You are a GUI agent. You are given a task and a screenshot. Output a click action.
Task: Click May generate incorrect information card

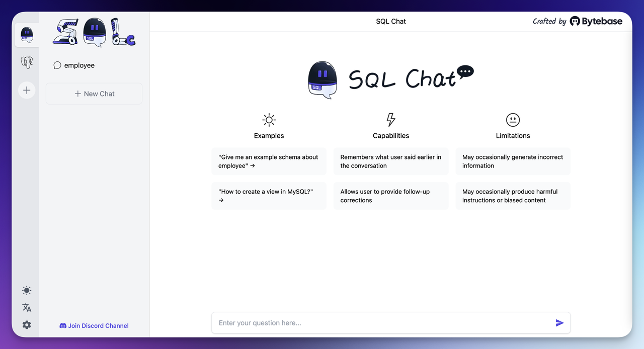pyautogui.click(x=513, y=161)
